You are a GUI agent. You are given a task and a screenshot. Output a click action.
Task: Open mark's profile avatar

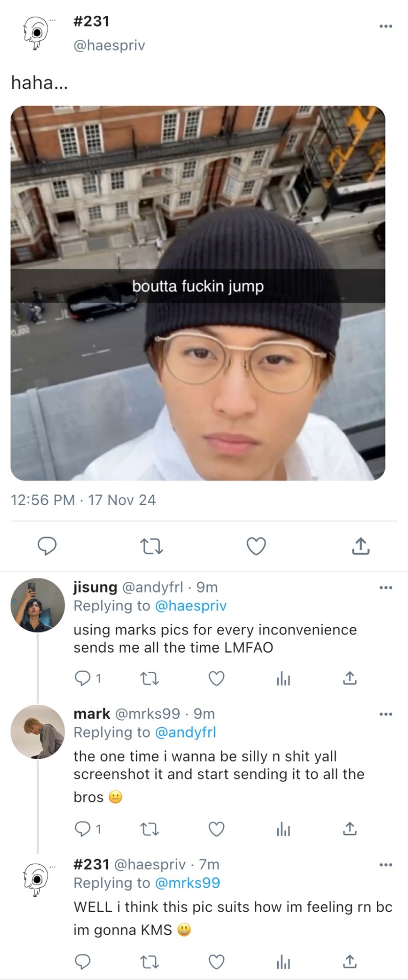coord(38,731)
